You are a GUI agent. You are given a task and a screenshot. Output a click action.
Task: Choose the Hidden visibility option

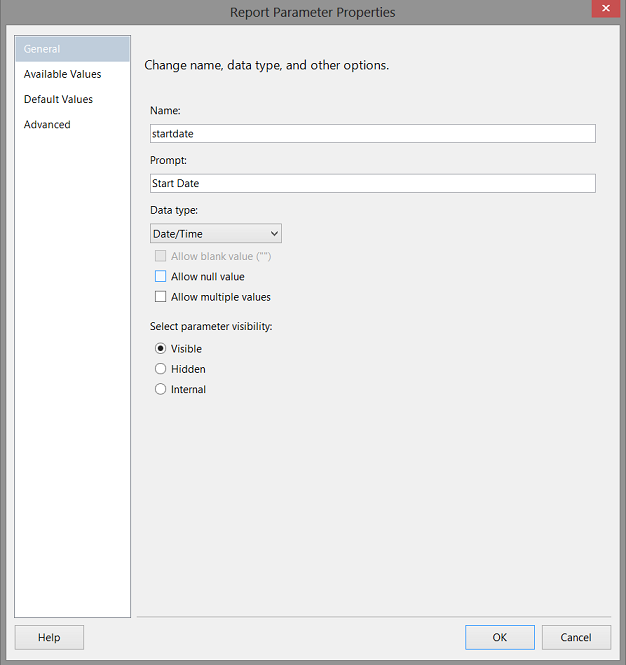tap(161, 369)
